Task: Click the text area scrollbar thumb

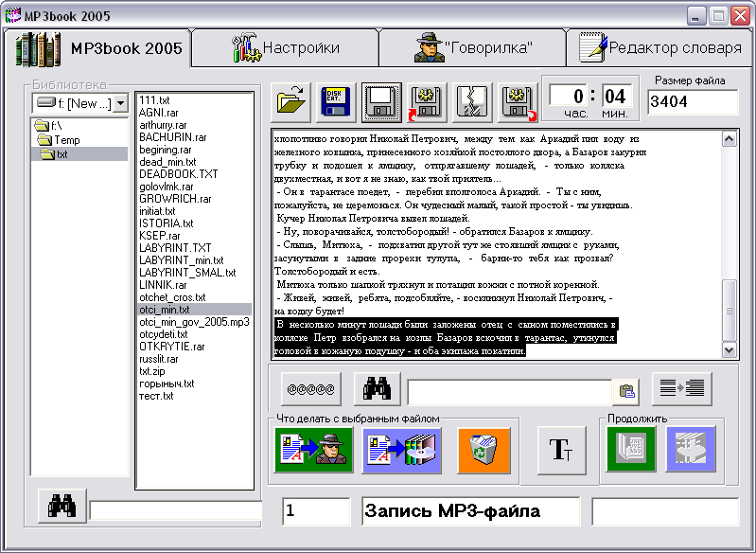Action: click(x=729, y=311)
